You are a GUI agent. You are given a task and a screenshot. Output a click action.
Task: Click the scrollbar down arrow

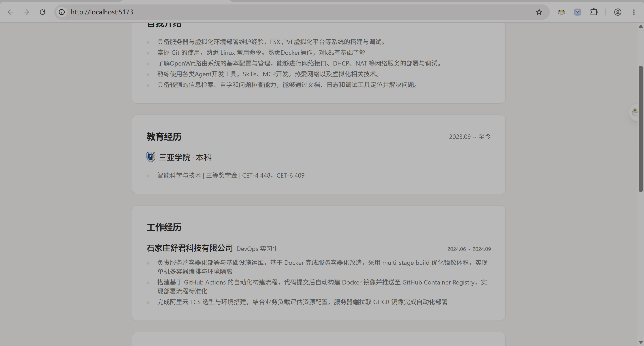tap(641, 342)
